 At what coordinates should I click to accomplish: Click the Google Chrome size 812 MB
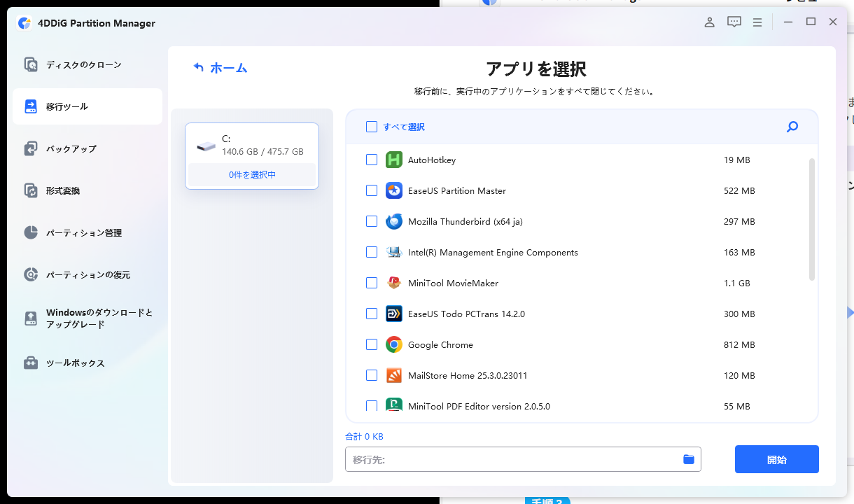click(x=739, y=344)
